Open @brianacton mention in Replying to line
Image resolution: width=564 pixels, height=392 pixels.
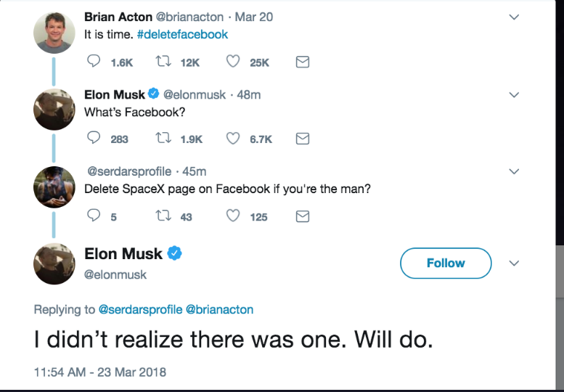pos(220,309)
